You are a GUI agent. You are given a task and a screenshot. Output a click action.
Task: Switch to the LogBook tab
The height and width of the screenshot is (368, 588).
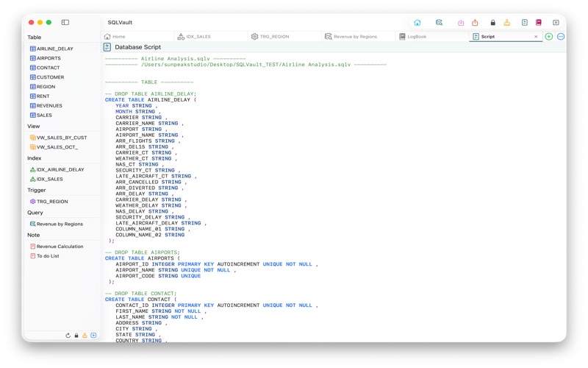[432, 36]
